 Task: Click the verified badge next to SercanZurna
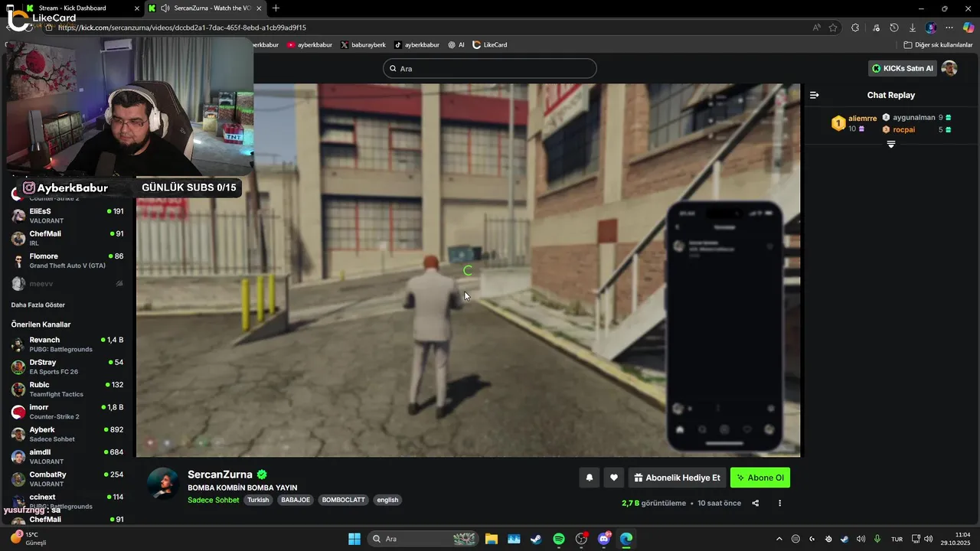point(263,474)
